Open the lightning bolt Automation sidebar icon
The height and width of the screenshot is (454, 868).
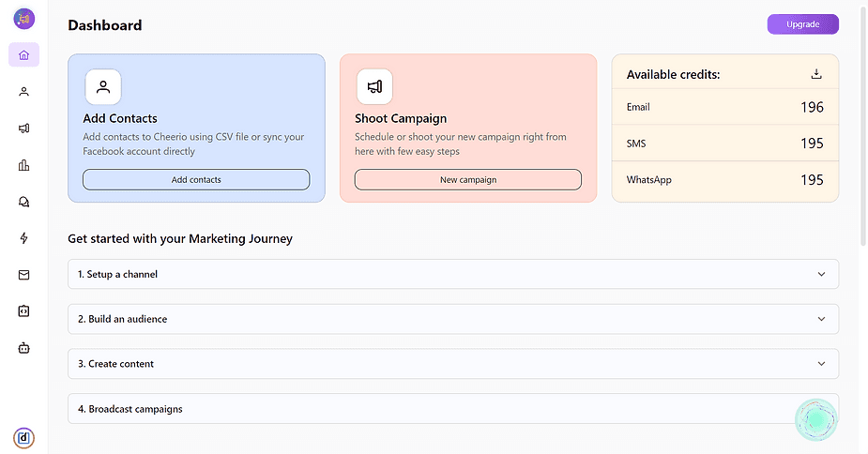tap(23, 238)
